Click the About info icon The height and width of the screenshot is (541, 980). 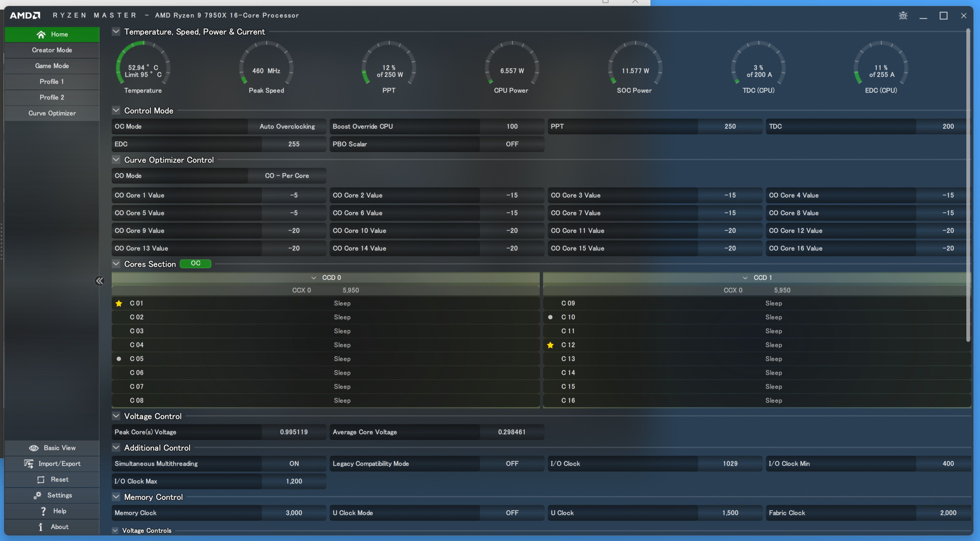(x=40, y=527)
